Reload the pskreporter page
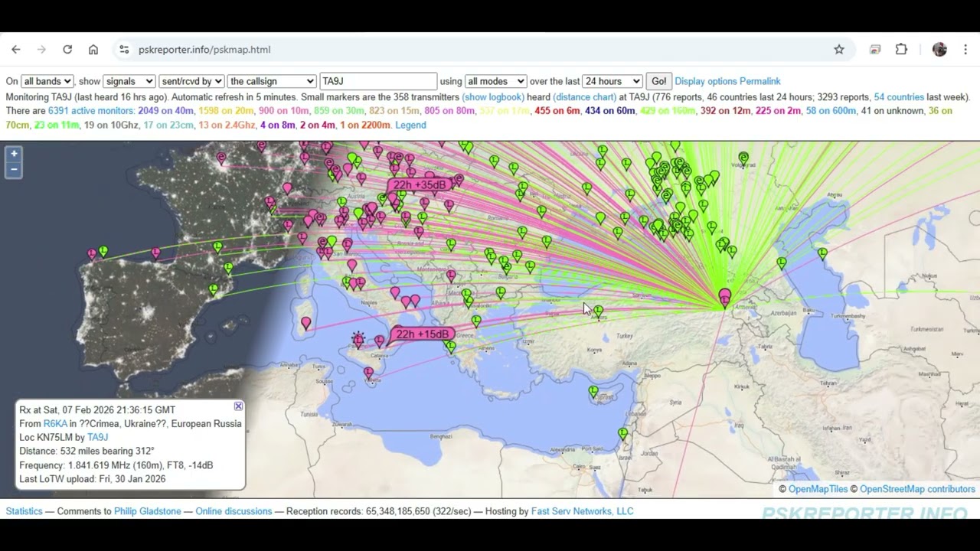Screen dimensions: 980x551 coord(67,50)
